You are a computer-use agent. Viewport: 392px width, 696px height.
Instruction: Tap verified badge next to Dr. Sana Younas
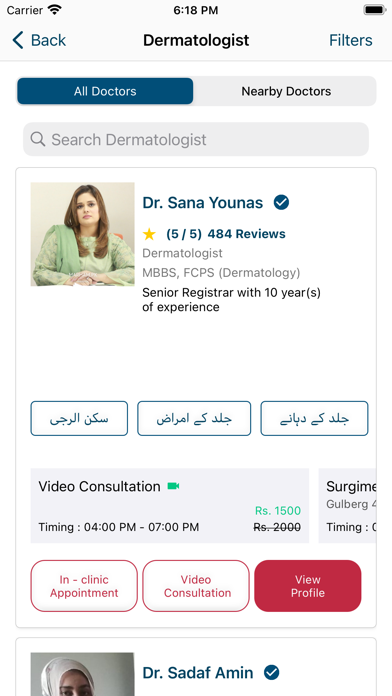[x=281, y=203]
